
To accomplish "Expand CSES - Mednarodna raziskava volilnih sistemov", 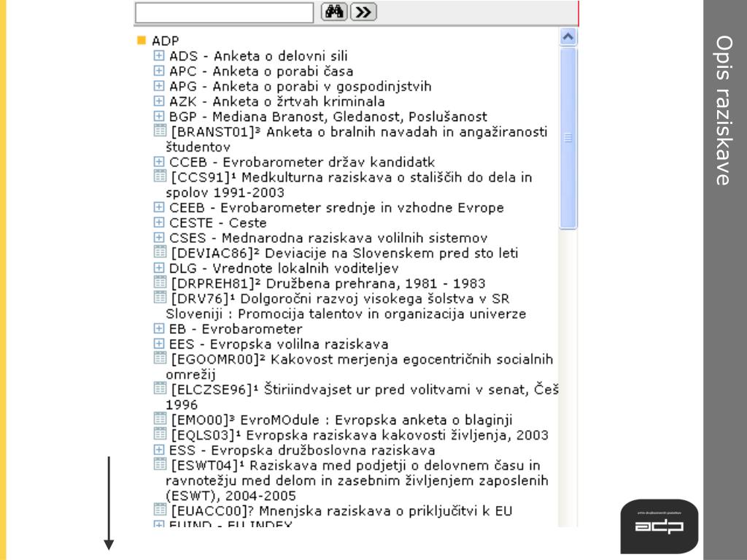I will (158, 238).
